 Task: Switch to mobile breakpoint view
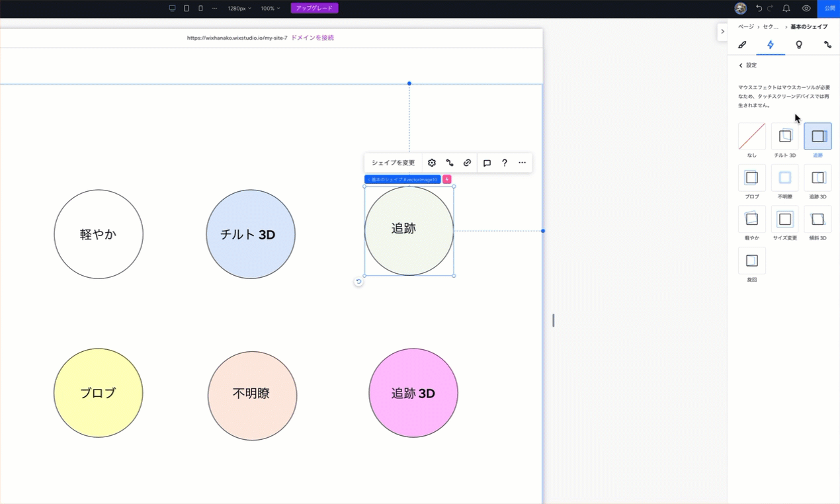(200, 9)
